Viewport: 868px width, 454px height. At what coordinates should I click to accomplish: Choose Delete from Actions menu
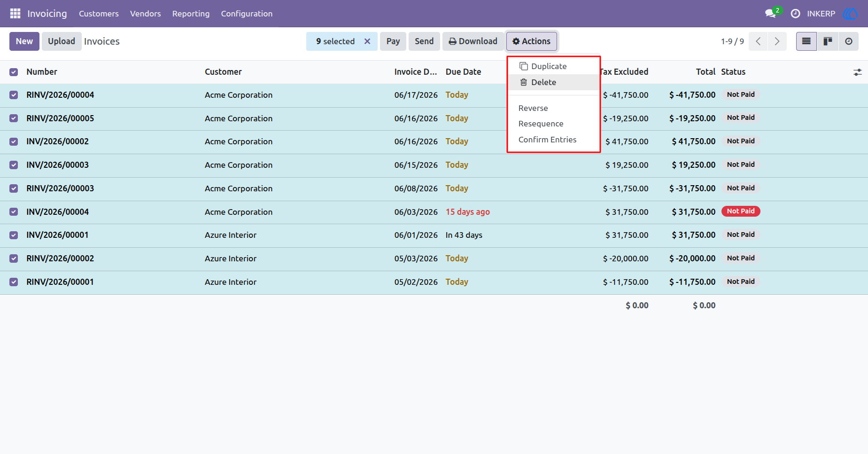pyautogui.click(x=553, y=82)
